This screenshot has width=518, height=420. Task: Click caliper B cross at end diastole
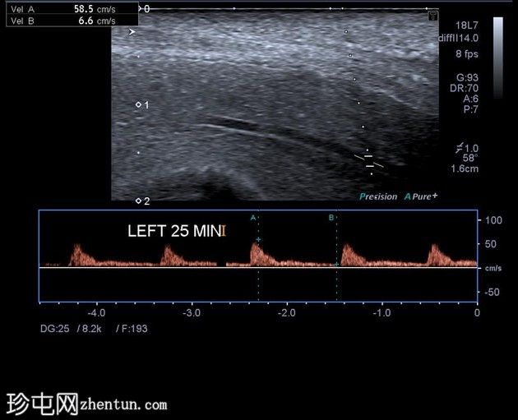336,265
